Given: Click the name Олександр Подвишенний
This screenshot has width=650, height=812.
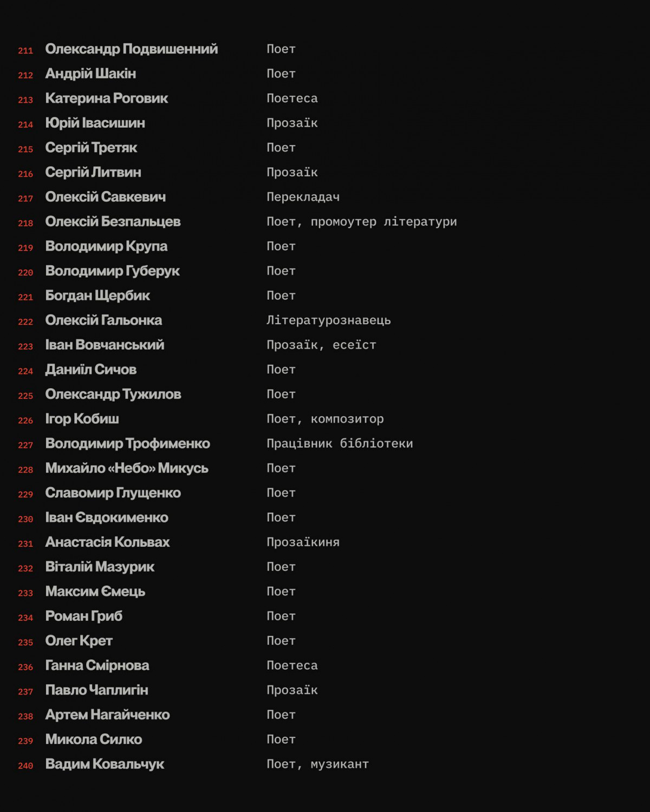Looking at the screenshot, I should [x=131, y=49].
